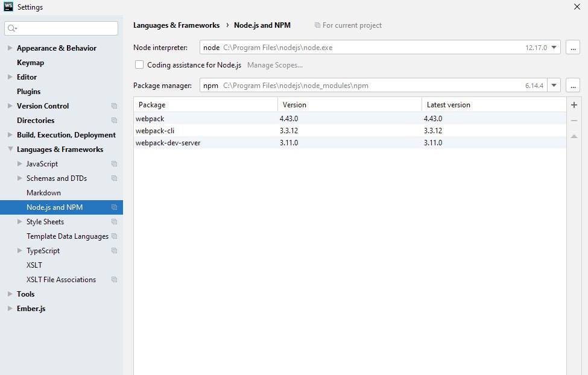Image resolution: width=588 pixels, height=375 pixels.
Task: Click Manage Scopes link
Action: 275,65
